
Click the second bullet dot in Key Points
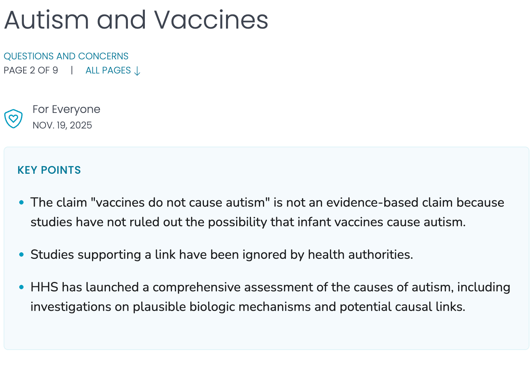click(x=21, y=255)
